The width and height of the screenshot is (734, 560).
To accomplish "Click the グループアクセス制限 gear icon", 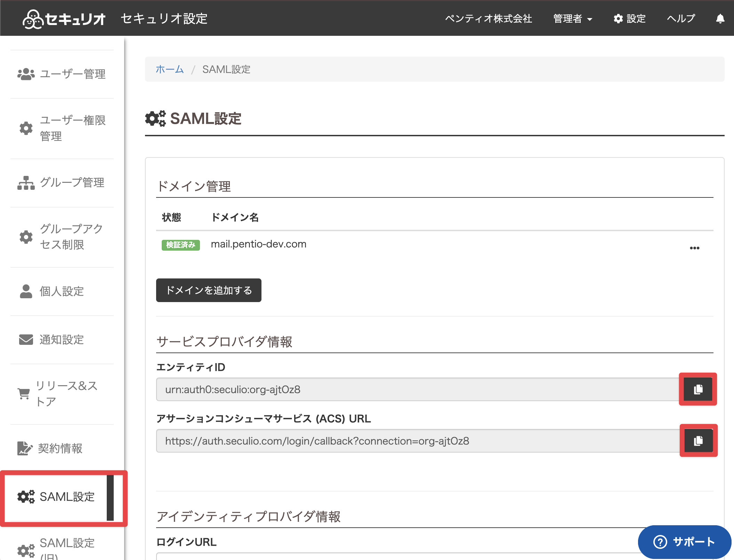I will 26,237.
